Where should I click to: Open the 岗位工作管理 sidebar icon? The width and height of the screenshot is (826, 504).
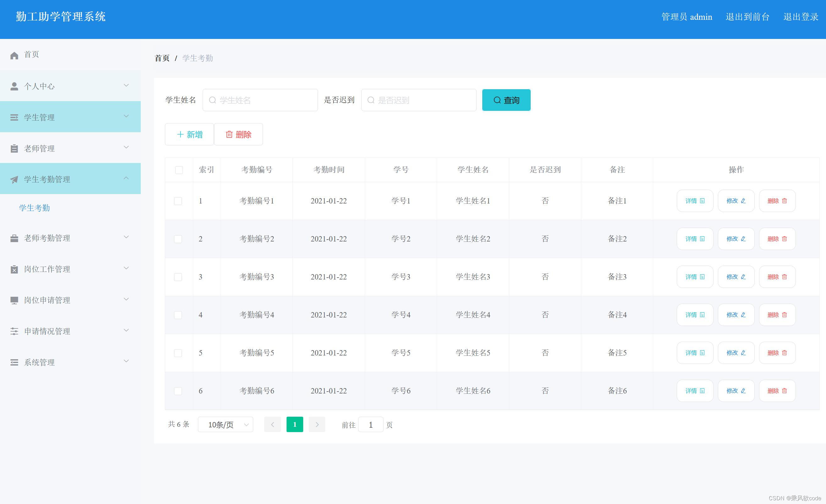[x=14, y=269]
